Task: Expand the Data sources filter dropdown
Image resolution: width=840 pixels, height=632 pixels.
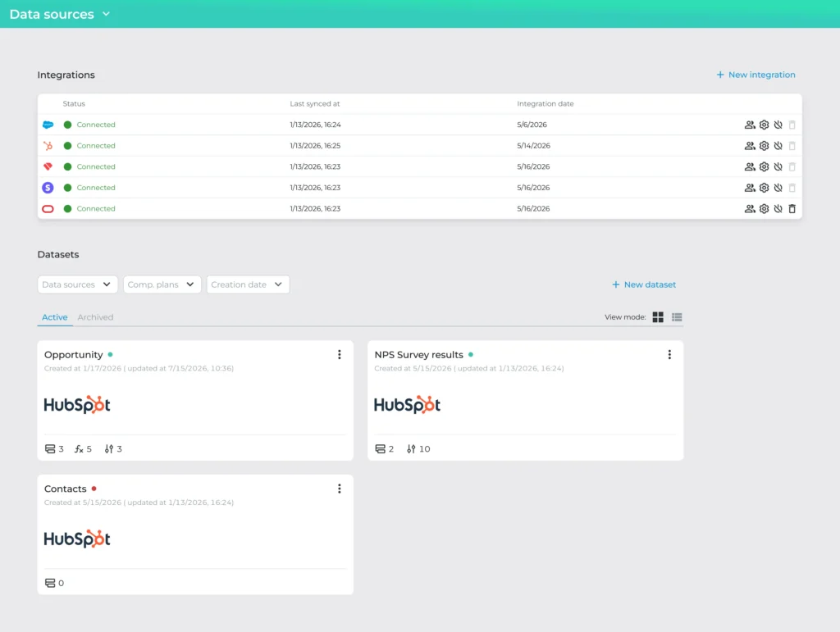Action: [76, 284]
